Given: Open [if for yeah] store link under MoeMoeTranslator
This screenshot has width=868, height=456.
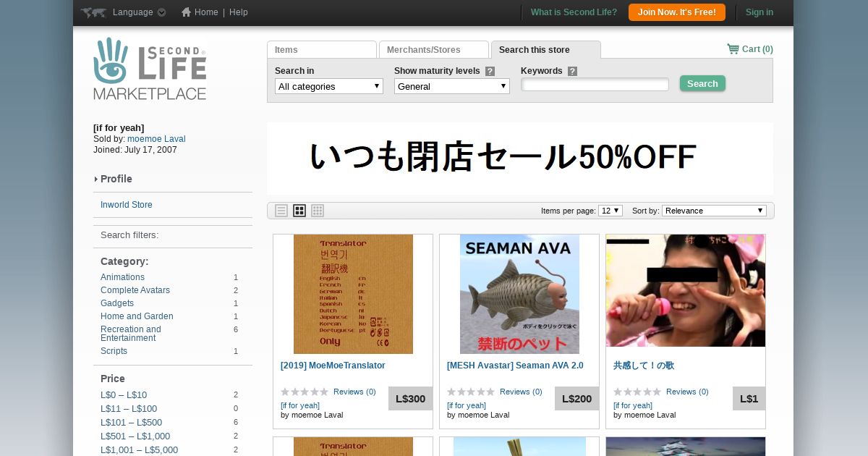Looking at the screenshot, I should (x=300, y=405).
